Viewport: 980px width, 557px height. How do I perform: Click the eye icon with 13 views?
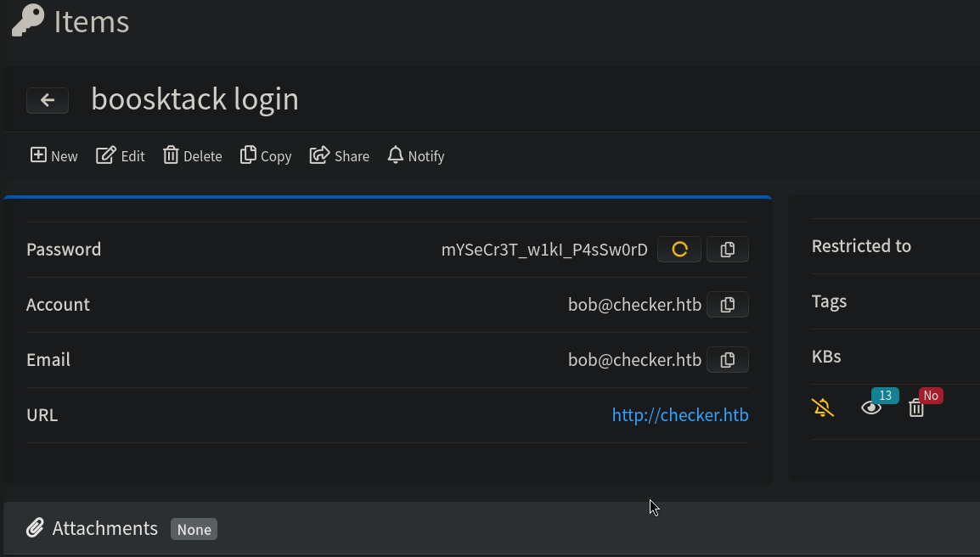tap(871, 408)
